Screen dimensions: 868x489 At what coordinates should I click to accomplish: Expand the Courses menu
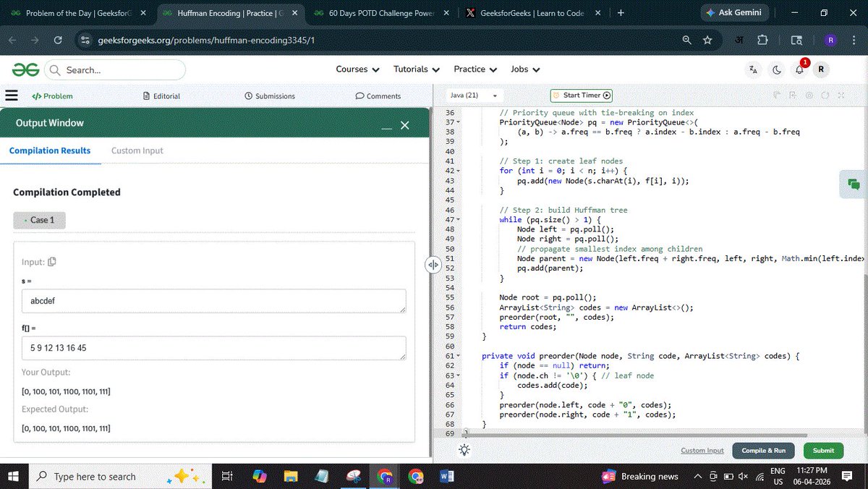point(357,69)
